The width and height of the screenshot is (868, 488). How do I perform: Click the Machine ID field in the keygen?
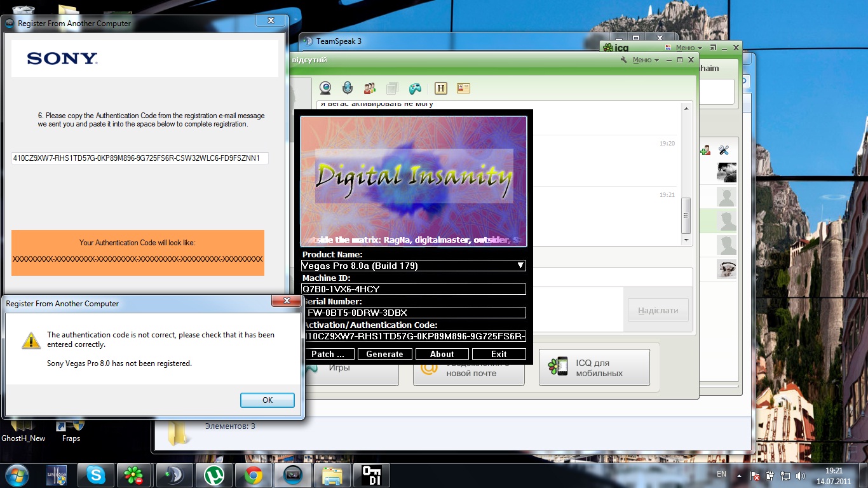[414, 289]
